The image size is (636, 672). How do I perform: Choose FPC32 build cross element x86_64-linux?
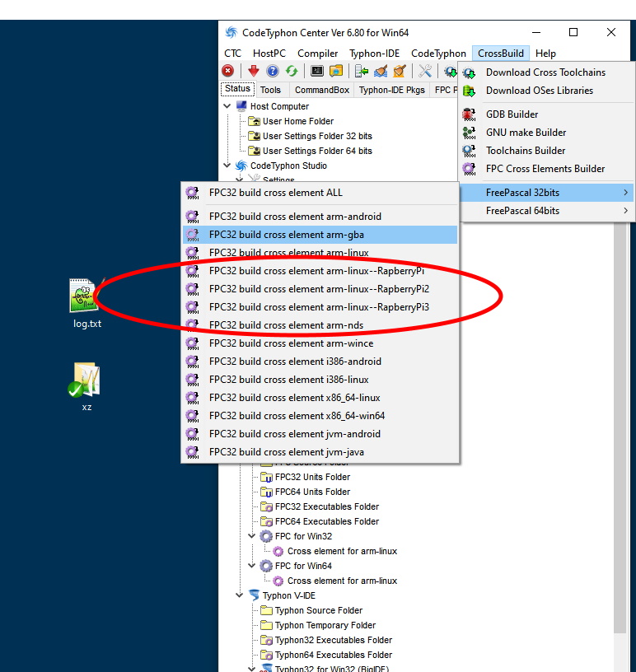[x=320, y=398]
